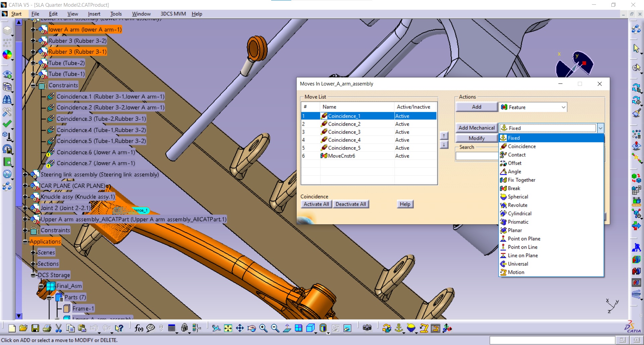Select Spherical from the joint type list
644x345 pixels.
pos(517,197)
